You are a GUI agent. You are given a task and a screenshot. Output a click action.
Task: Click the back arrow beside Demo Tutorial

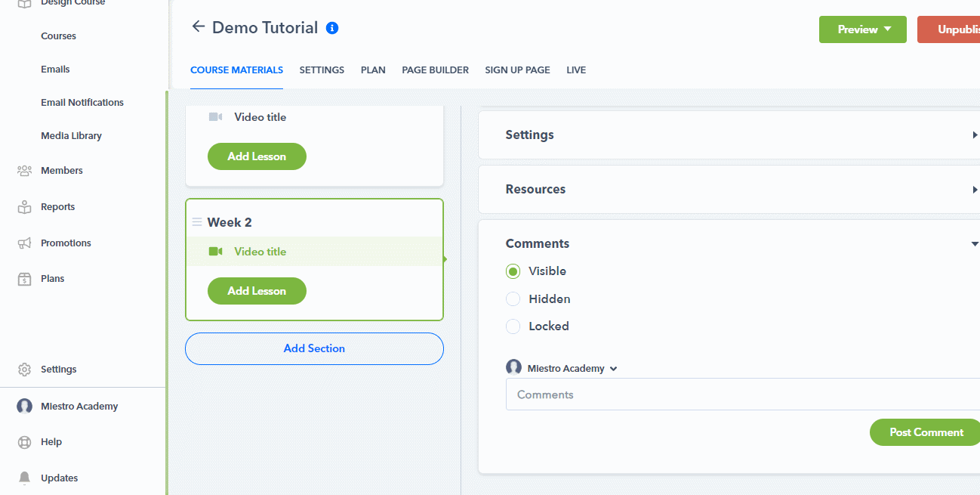click(x=199, y=27)
